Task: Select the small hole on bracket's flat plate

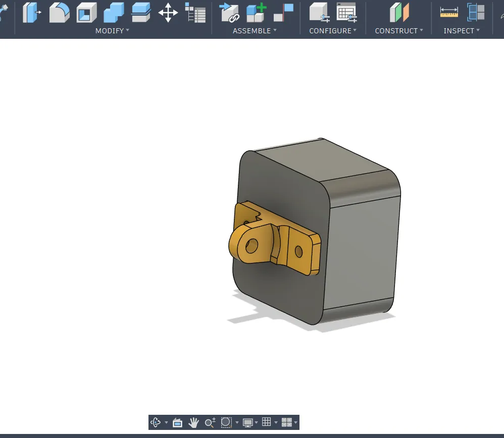Action: coord(298,251)
